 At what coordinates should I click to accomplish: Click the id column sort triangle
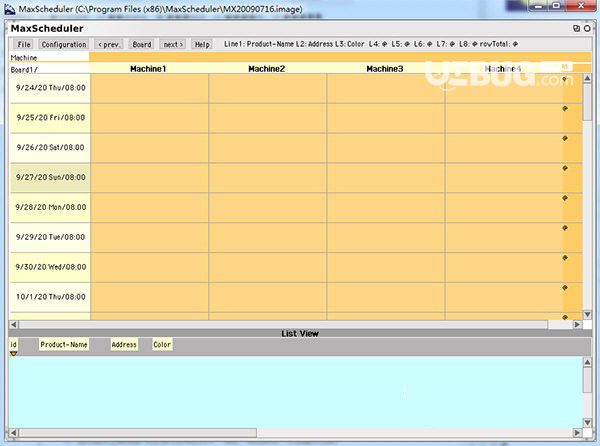pyautogui.click(x=13, y=354)
